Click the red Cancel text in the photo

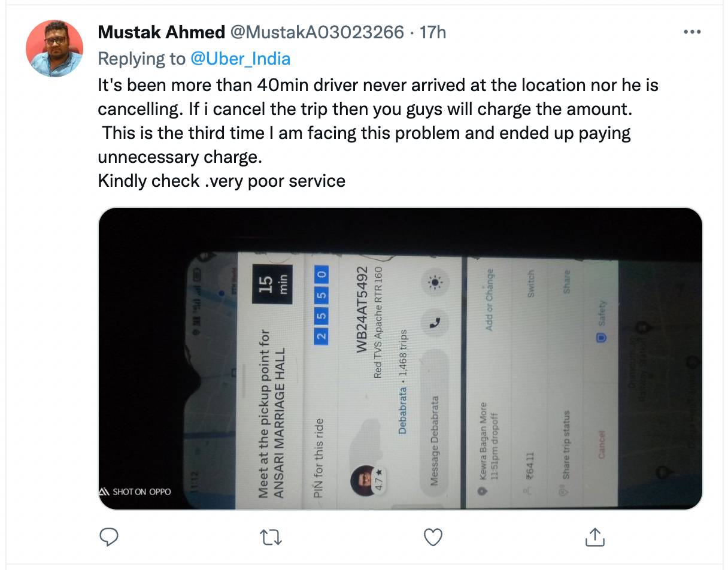(602, 444)
